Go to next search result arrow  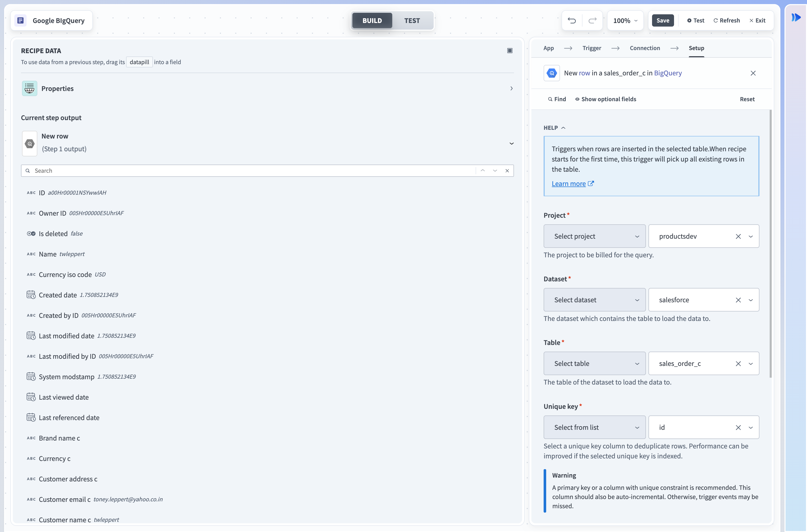pyautogui.click(x=495, y=171)
